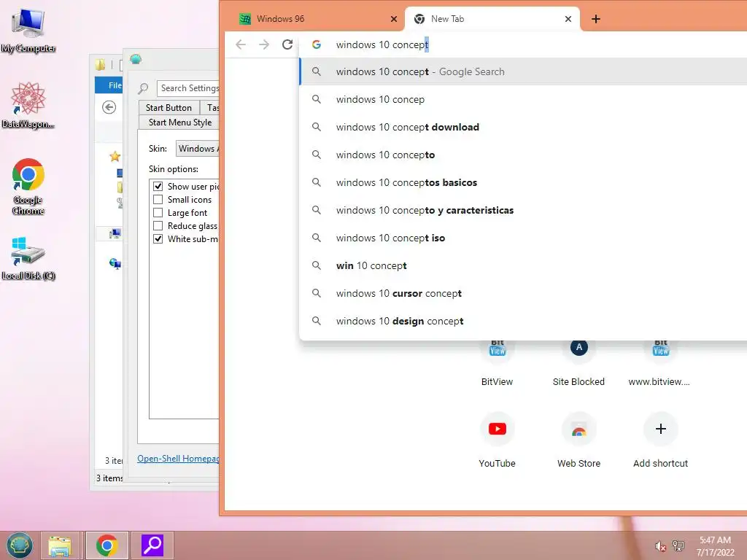This screenshot has width=747, height=560.
Task: Enable the Large font checkbox
Action: tap(158, 212)
